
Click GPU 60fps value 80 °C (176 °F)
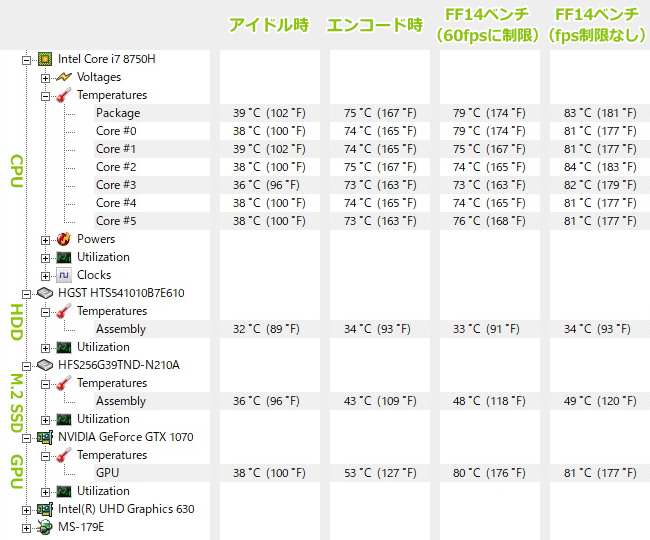point(489,473)
